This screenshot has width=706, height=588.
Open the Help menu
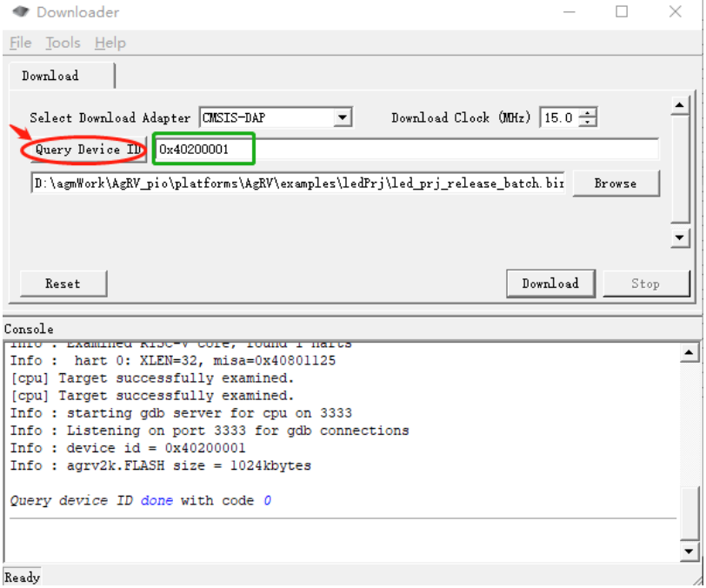(110, 43)
